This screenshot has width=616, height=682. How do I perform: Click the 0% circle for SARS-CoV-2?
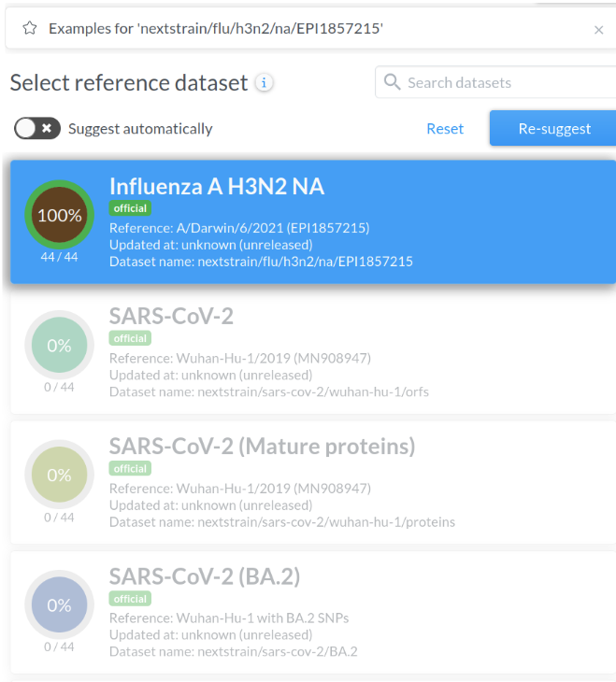coord(59,345)
